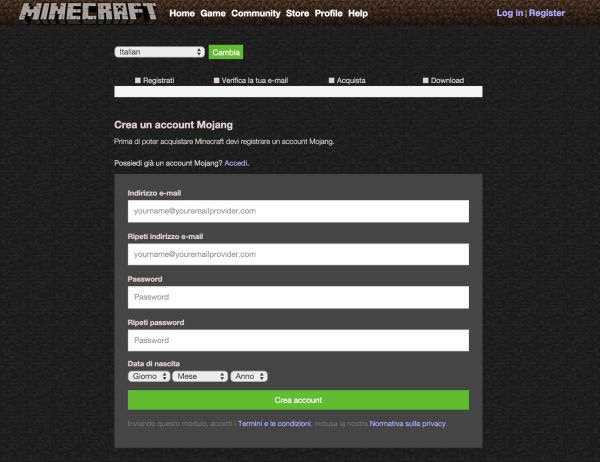
Task: Submit with the Crea account button
Action: click(298, 400)
